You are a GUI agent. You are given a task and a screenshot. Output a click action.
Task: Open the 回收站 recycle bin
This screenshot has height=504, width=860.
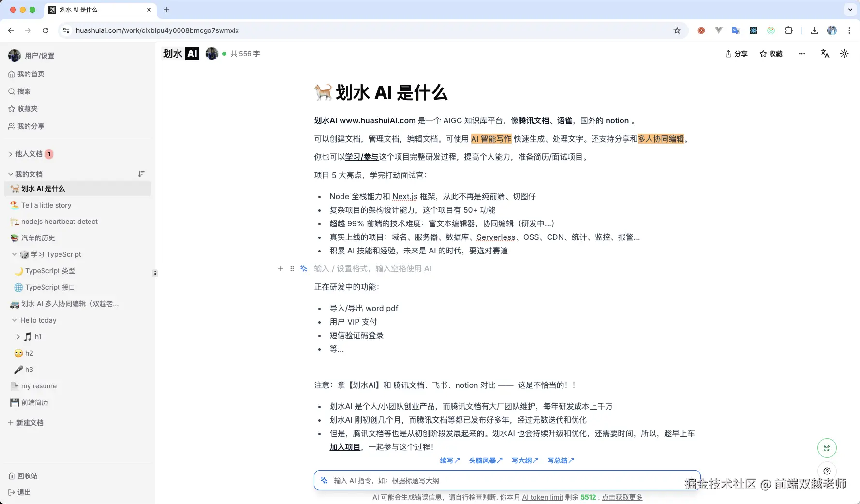coord(23,476)
